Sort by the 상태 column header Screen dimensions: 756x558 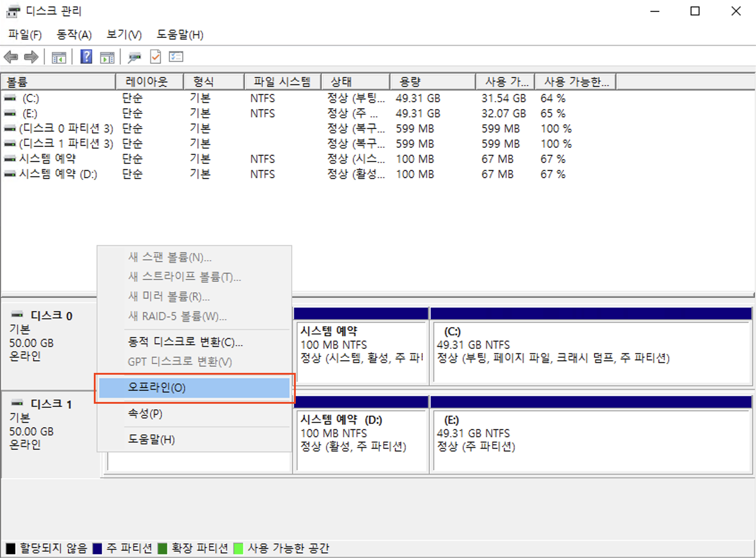tap(356, 82)
